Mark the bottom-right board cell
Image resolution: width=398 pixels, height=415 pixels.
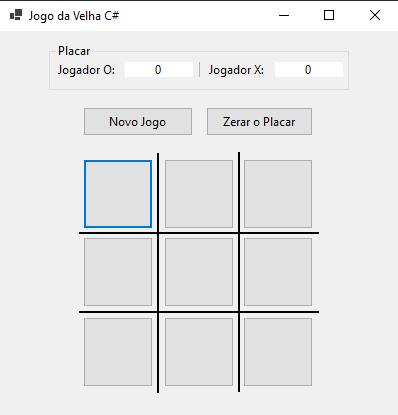pos(278,352)
